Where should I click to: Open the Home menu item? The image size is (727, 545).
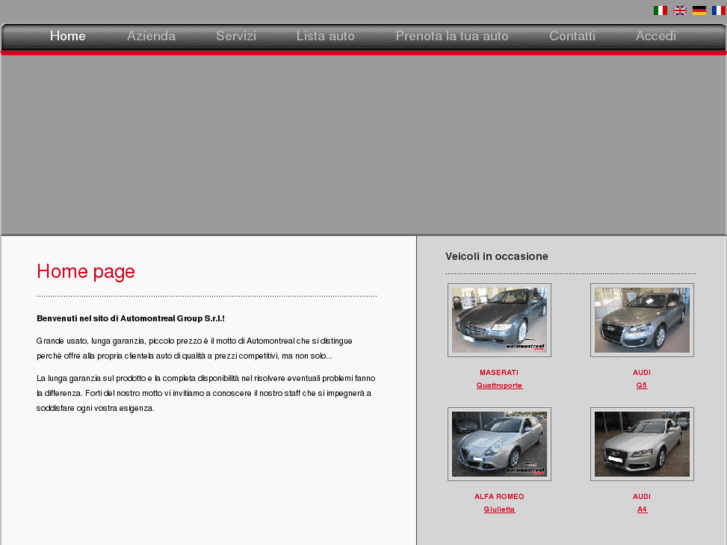(x=68, y=36)
